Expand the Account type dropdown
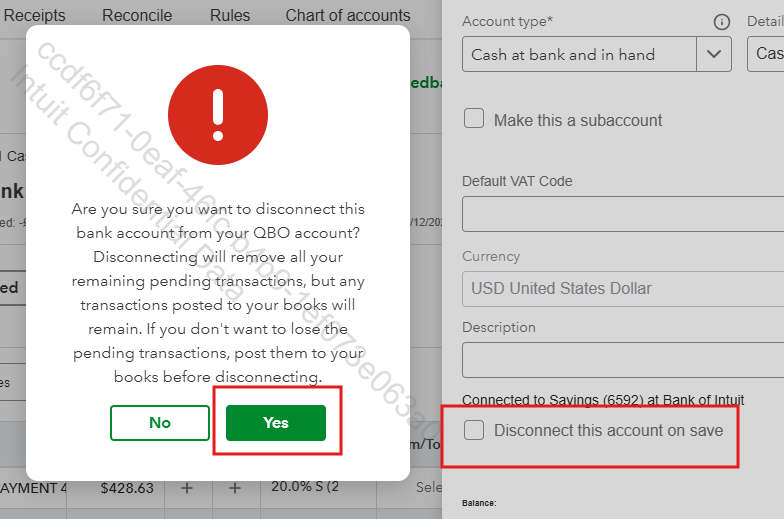This screenshot has height=519, width=784. coord(713,54)
